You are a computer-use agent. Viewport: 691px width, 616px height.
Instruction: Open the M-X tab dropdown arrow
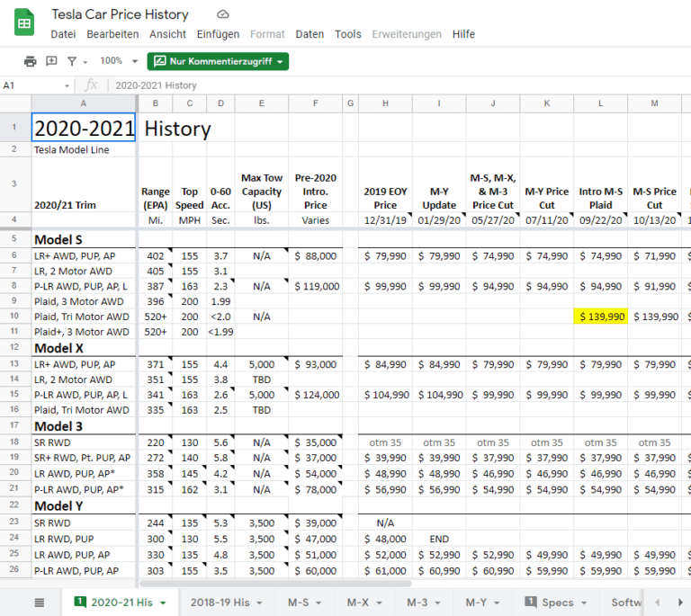pos(379,603)
